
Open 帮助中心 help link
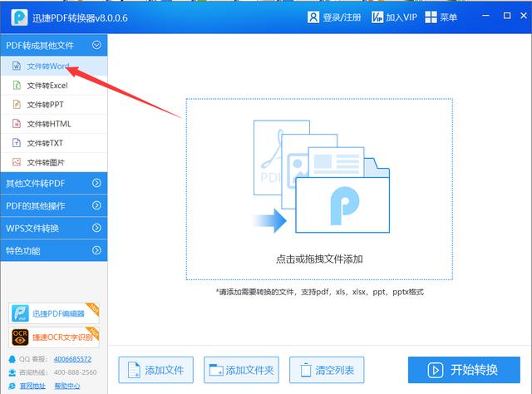click(x=67, y=386)
